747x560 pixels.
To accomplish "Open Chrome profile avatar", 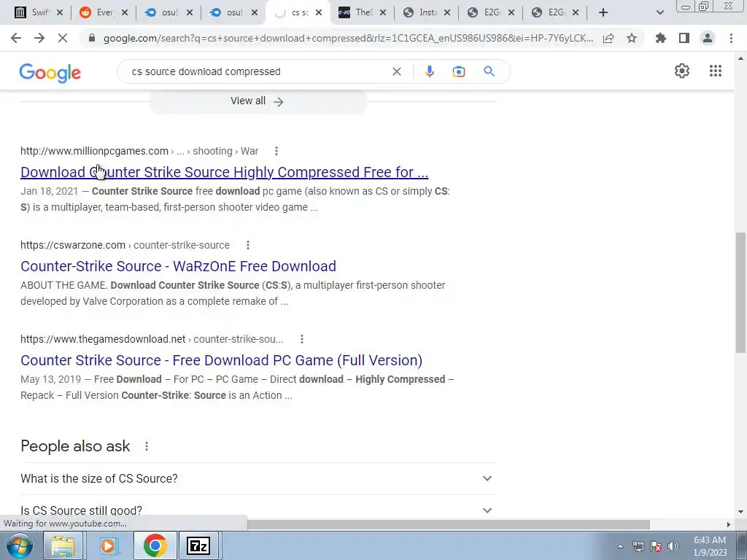I will click(x=708, y=38).
